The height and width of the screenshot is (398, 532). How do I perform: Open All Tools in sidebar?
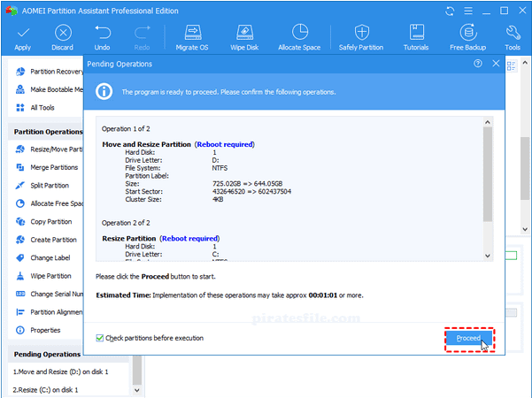35,108
